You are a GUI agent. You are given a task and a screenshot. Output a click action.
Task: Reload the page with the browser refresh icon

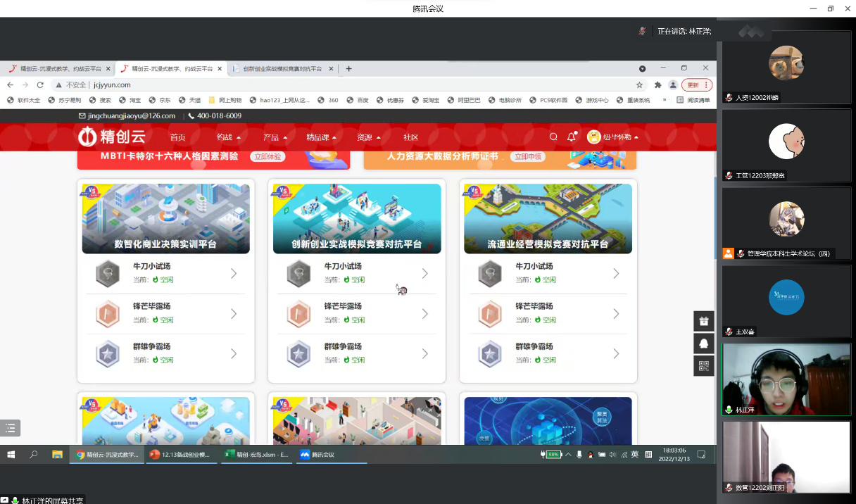pos(41,84)
